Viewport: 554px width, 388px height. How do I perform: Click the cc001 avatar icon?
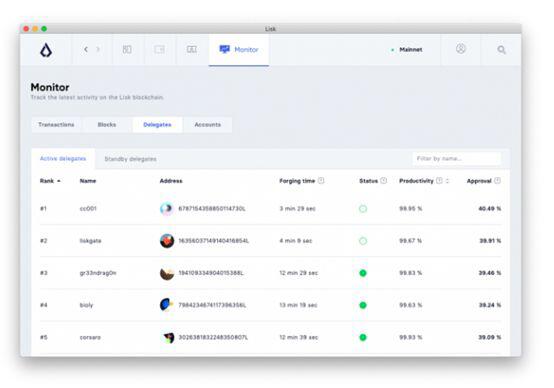(167, 208)
